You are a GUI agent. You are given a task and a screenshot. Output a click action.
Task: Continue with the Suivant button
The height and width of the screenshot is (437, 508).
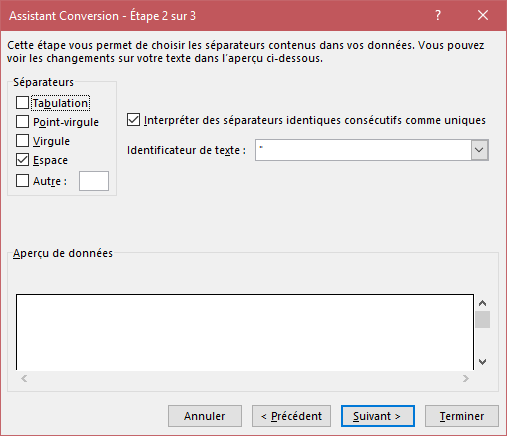[378, 416]
